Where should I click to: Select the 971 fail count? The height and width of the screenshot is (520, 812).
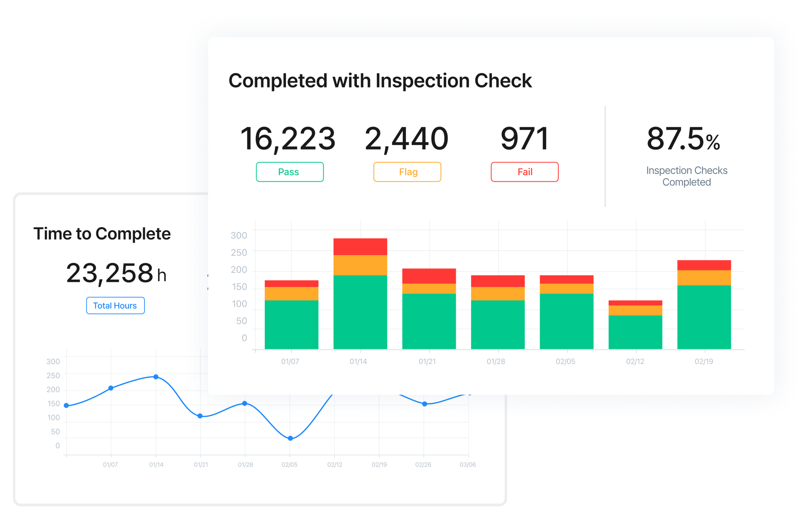(x=525, y=139)
